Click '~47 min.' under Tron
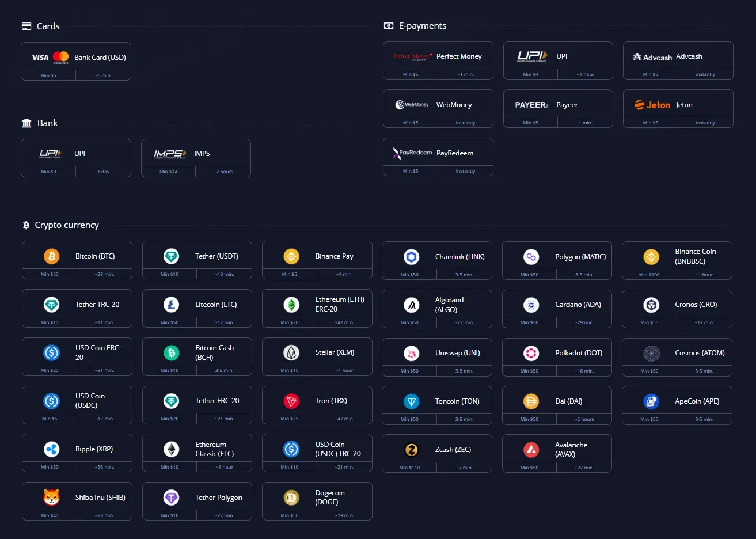The image size is (756, 539). point(344,419)
